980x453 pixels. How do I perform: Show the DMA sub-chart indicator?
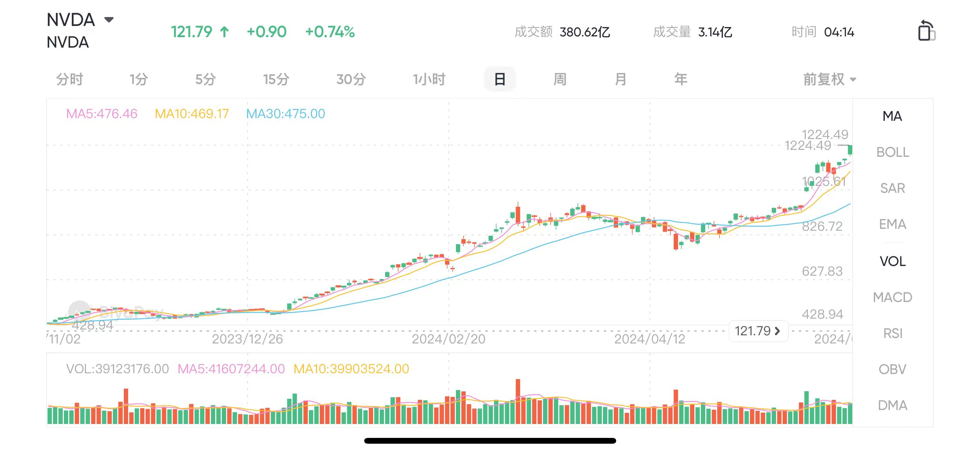pyautogui.click(x=893, y=405)
